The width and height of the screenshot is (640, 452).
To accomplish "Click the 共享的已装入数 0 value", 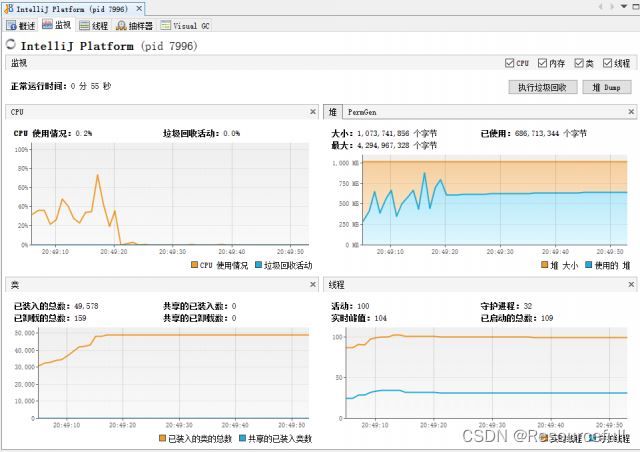I will (x=234, y=306).
